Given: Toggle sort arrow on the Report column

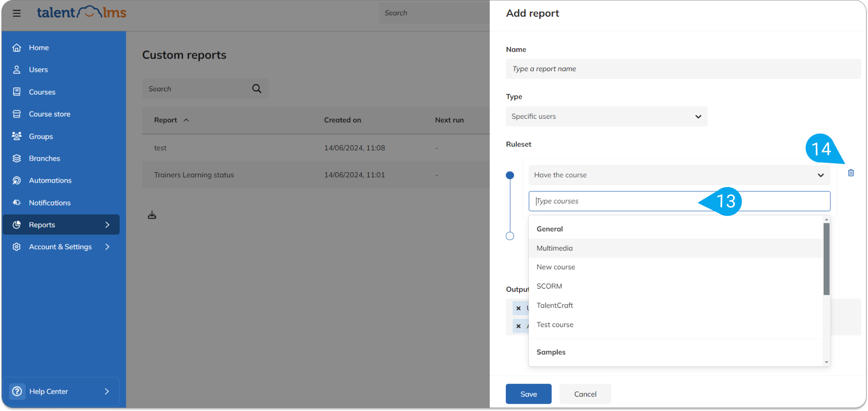Looking at the screenshot, I should [x=186, y=120].
